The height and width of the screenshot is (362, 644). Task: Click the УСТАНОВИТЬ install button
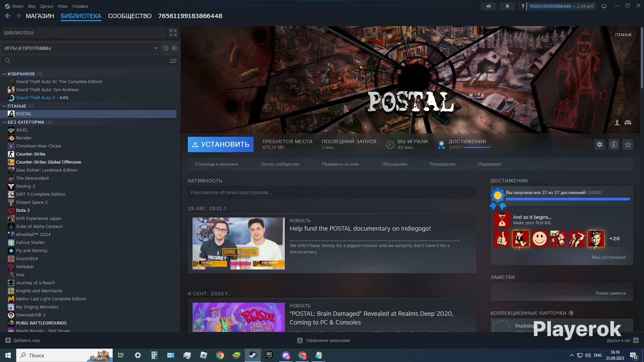tap(221, 144)
